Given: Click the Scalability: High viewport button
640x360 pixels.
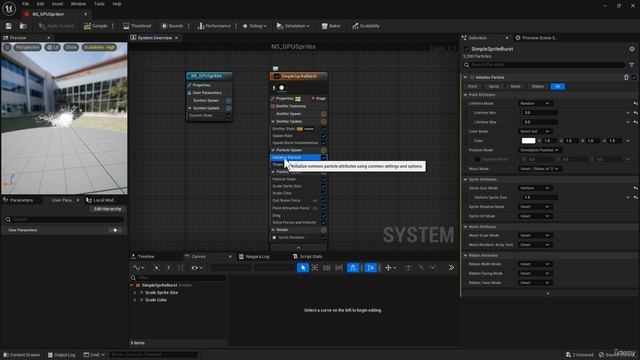Looking at the screenshot, I should pos(99,47).
